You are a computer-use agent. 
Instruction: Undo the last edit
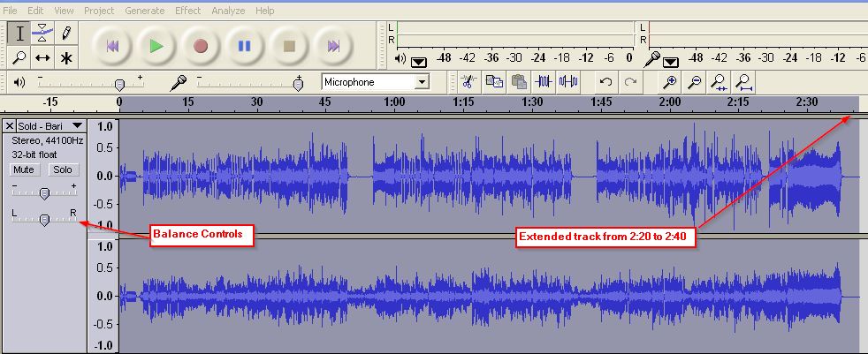click(605, 82)
